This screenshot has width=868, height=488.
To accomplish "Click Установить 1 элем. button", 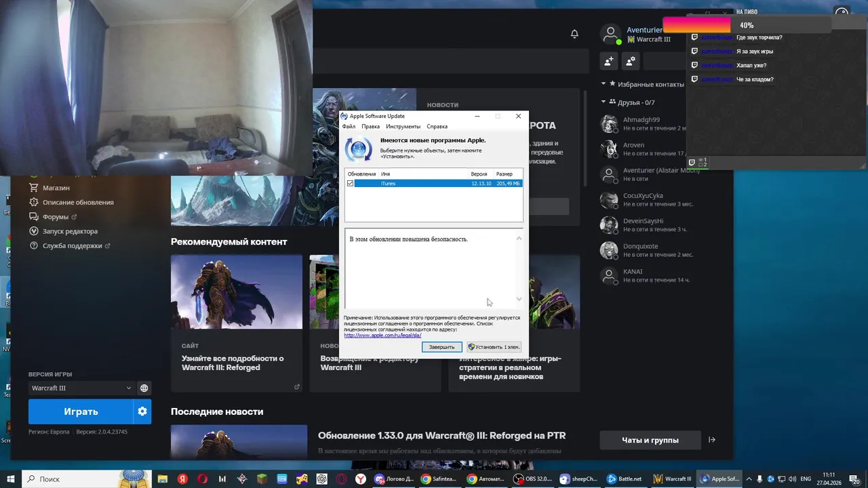I will click(494, 347).
